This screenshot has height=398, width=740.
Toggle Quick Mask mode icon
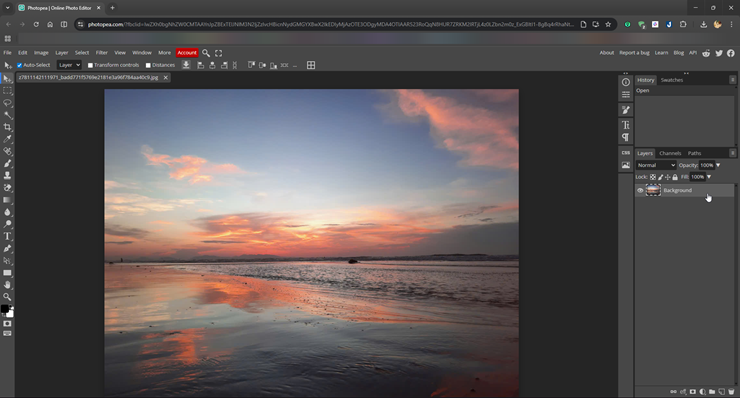coord(8,324)
